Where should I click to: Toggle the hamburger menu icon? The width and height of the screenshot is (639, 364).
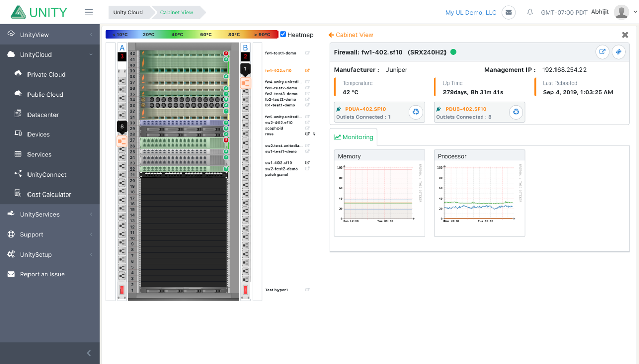coord(89,12)
